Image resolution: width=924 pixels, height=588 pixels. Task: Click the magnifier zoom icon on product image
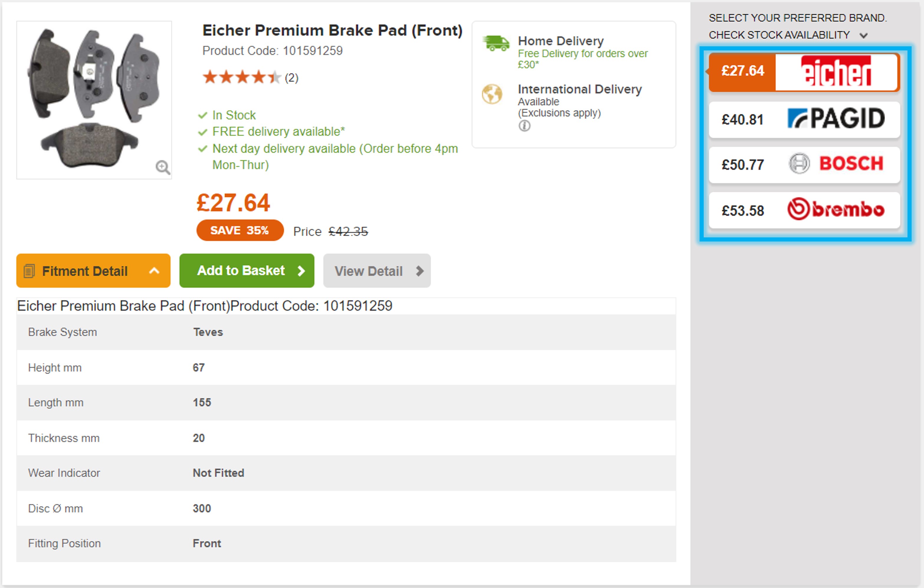click(162, 167)
